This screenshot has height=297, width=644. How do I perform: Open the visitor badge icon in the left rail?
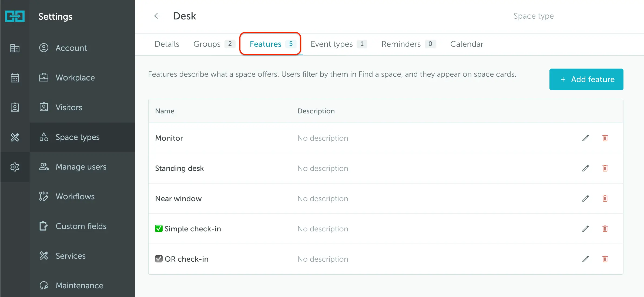click(x=15, y=107)
